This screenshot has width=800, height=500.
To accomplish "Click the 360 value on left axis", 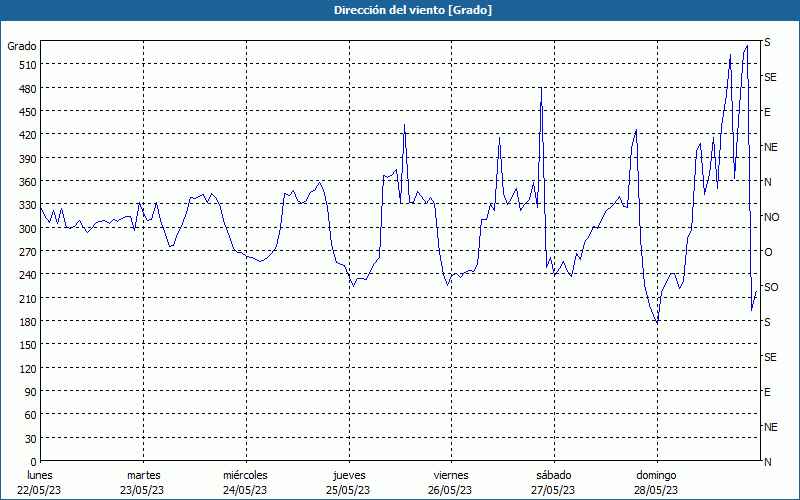I will pyautogui.click(x=28, y=182).
